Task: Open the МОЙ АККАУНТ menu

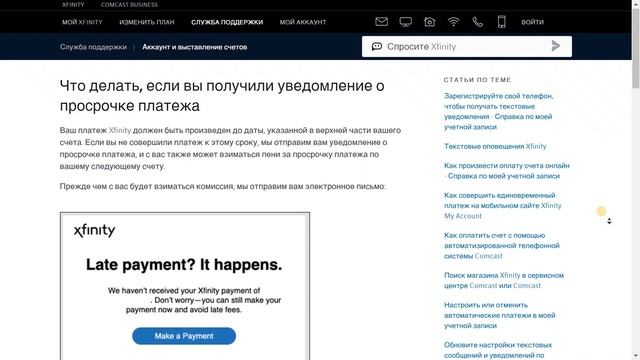Action: [x=303, y=22]
